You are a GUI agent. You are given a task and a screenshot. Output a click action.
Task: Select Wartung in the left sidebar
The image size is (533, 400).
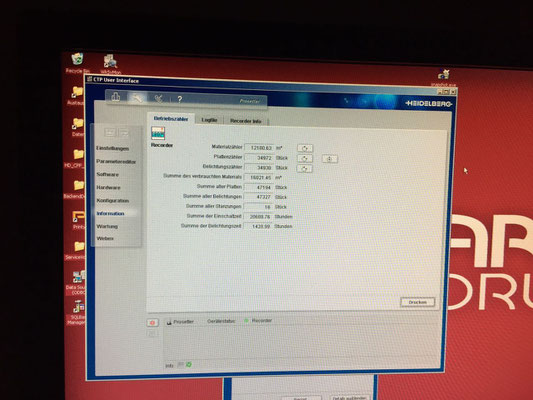(x=107, y=226)
